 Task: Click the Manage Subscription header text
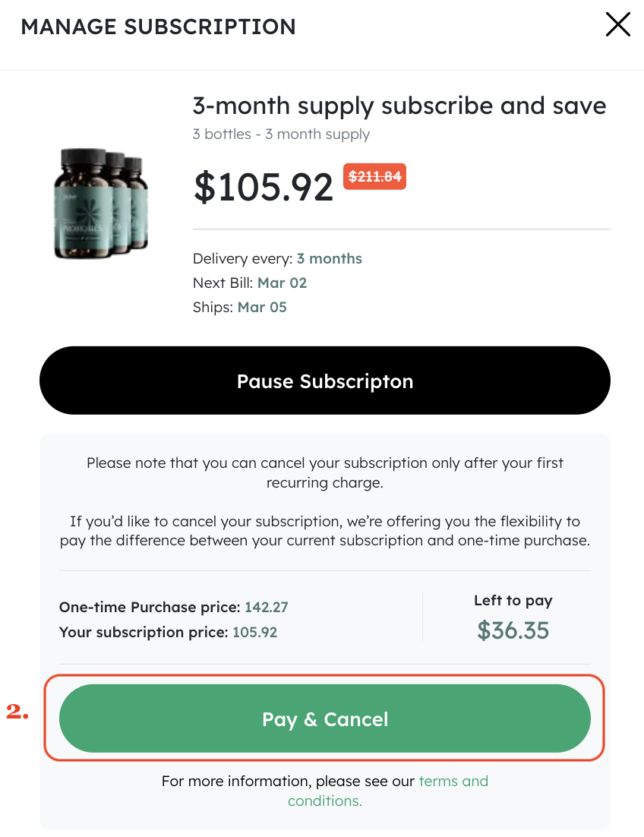[x=158, y=27]
